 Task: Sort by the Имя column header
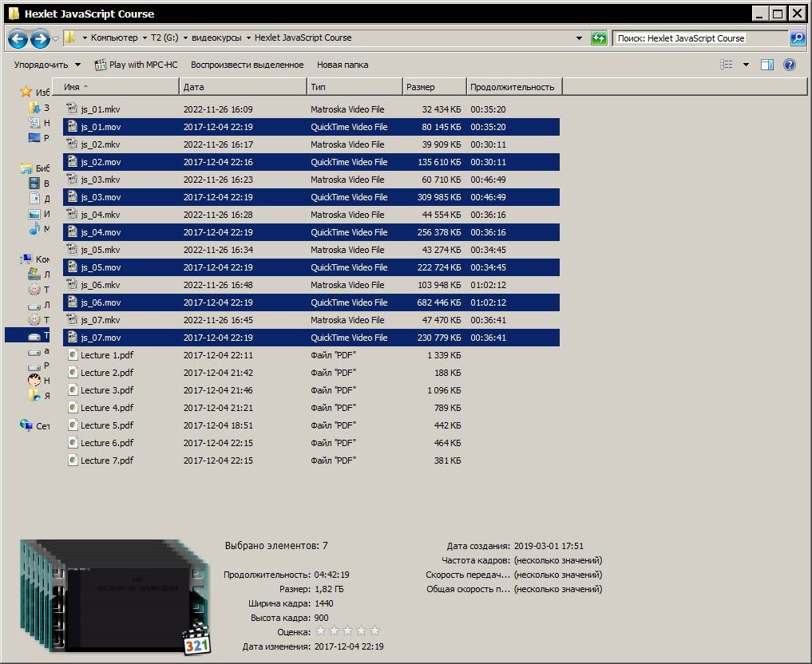pos(116,86)
